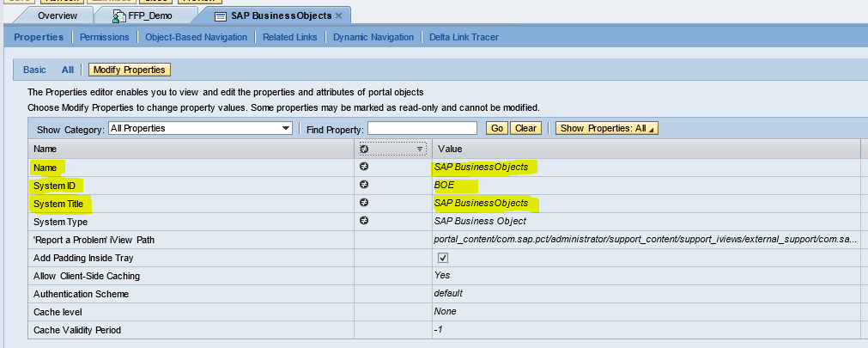Open the Show Category dropdown

pos(287,128)
